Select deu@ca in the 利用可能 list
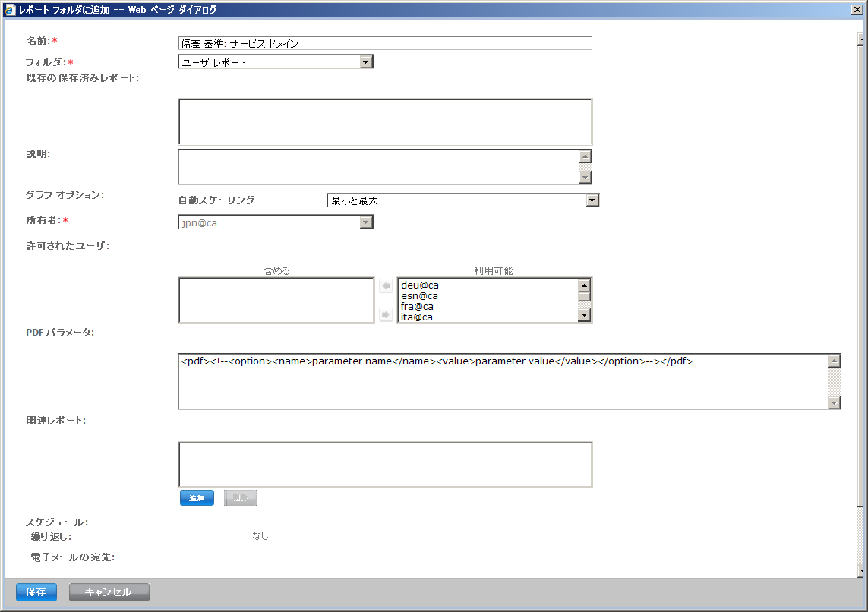Screen dimensions: 868x612 (420, 285)
